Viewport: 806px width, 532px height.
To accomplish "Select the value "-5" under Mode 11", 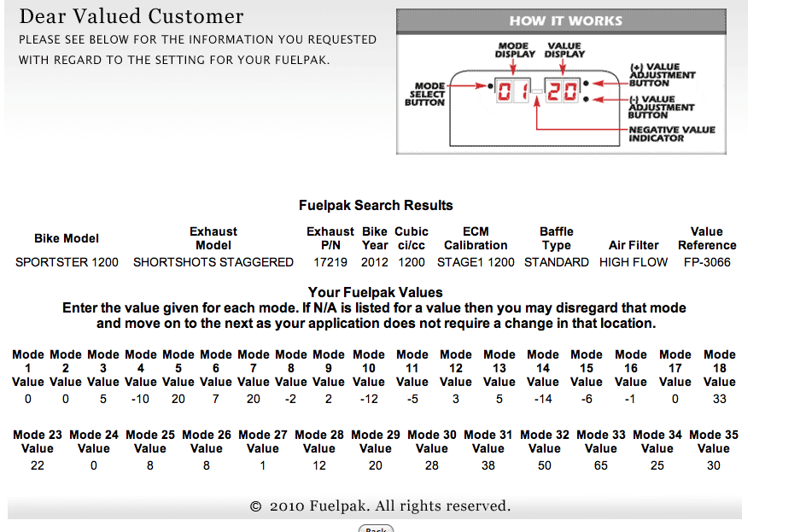I will pyautogui.click(x=412, y=399).
